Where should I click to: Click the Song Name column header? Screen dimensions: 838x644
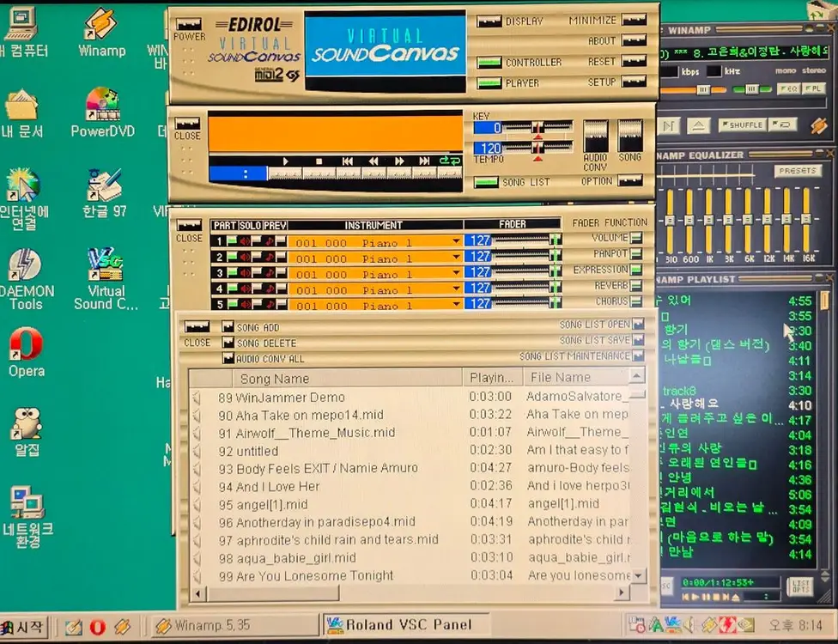coord(348,379)
